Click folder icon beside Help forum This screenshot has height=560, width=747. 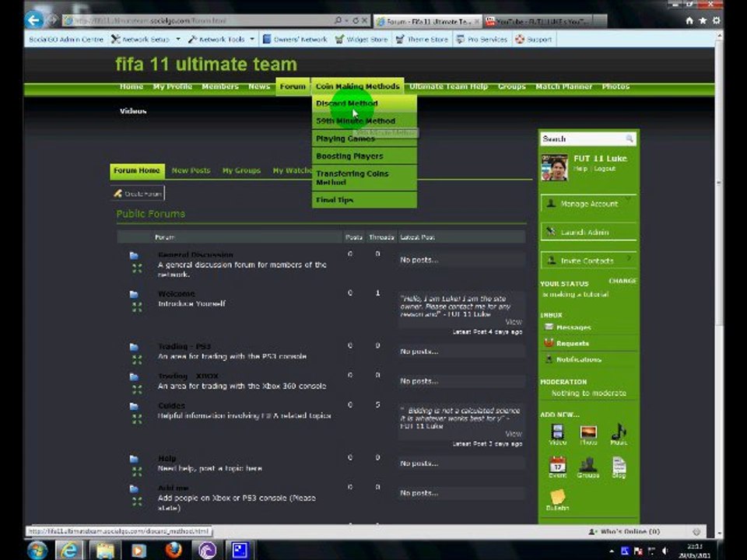pyautogui.click(x=134, y=459)
